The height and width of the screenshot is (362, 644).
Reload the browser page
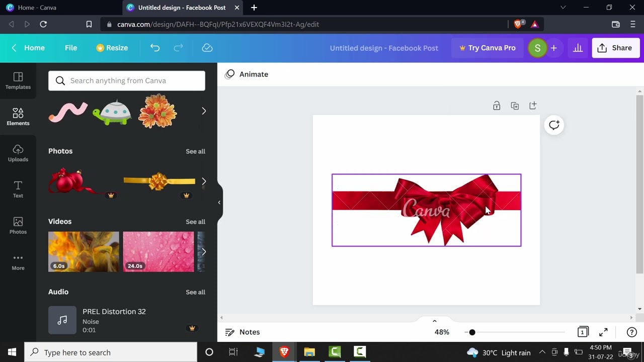[x=43, y=24]
